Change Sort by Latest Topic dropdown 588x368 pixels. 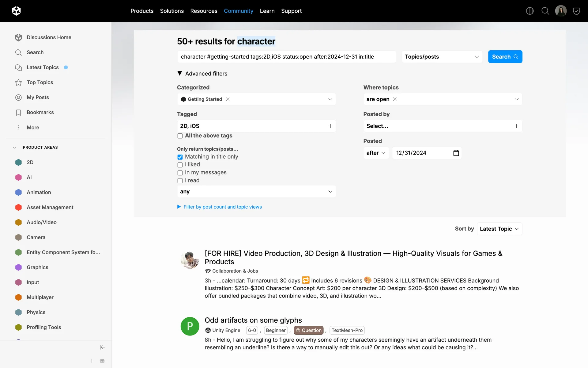[x=499, y=229]
